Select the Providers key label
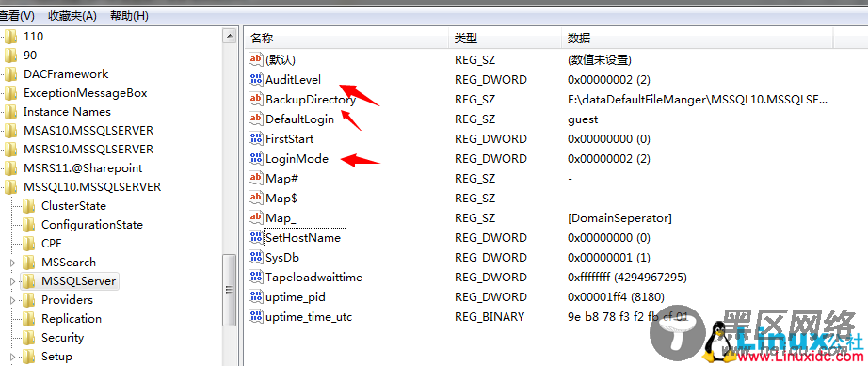 [67, 299]
